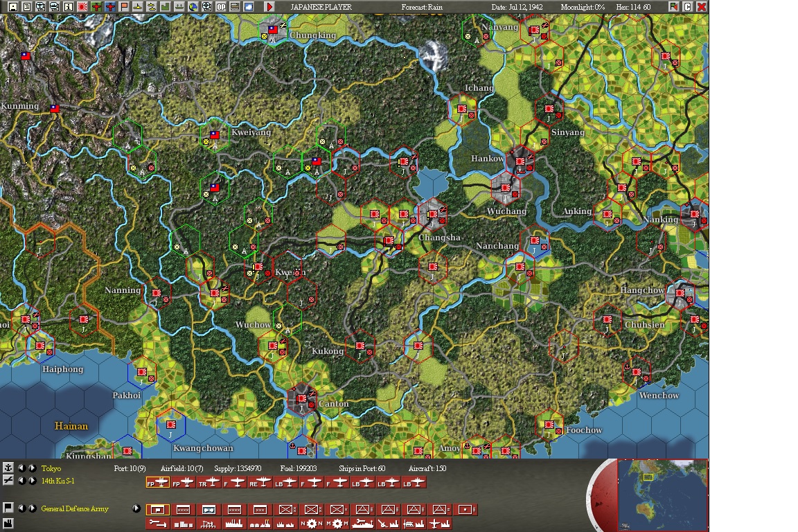This screenshot has height=532, width=798.
Task: Open the info 'i' icon in toolbar
Action: (68, 7)
